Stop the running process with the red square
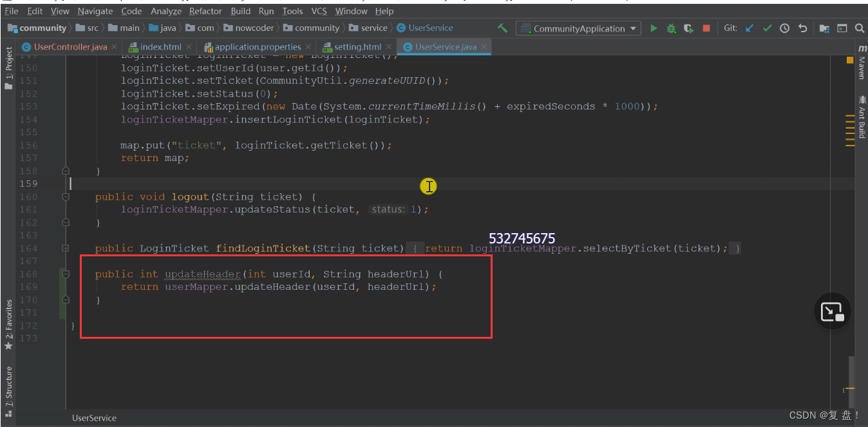Image resolution: width=868 pixels, height=427 pixels. (706, 28)
